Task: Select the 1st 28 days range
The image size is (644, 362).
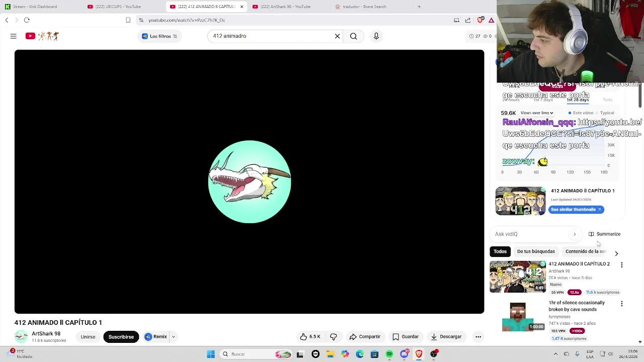Action: [x=578, y=100]
